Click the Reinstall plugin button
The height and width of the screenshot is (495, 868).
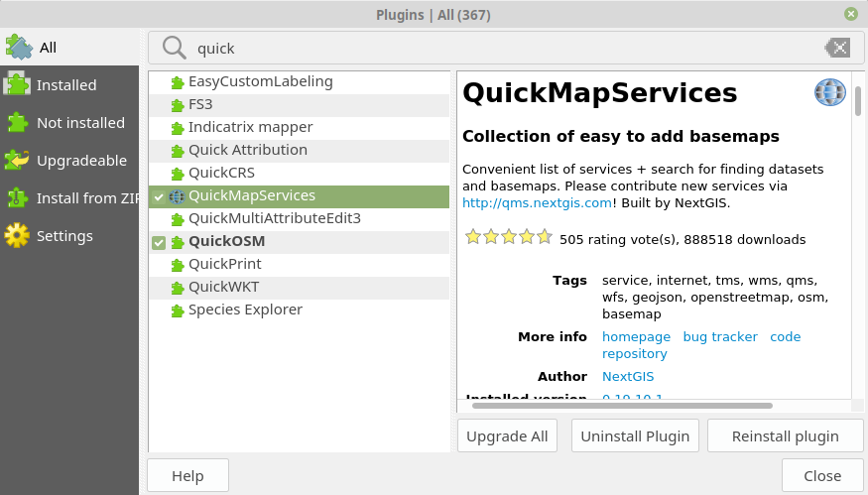tap(785, 435)
